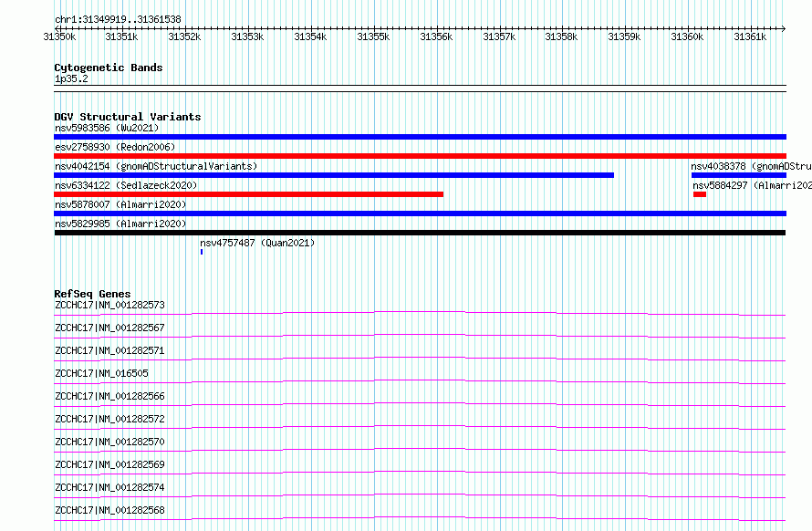Image resolution: width=812 pixels, height=531 pixels.
Task: Open nsv4038378 gnomAD variant label
Action: (752, 166)
